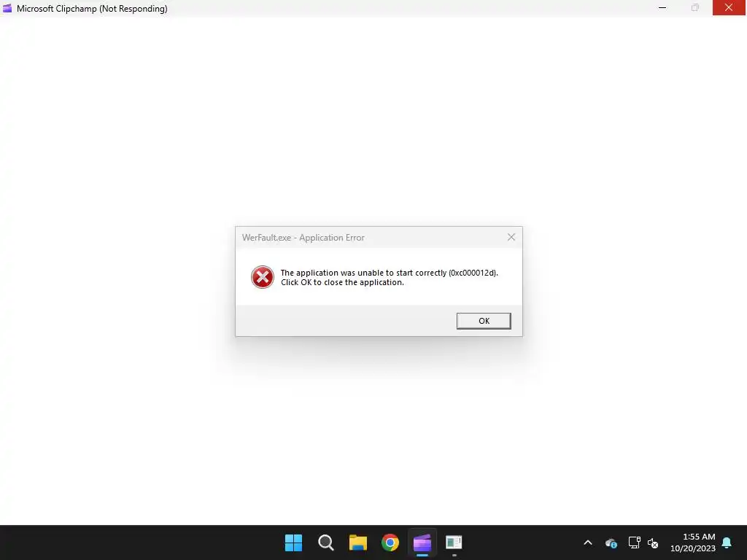Select the Clipchamp taskbar icon
Viewport: 747px width, 560px height.
coord(422,542)
